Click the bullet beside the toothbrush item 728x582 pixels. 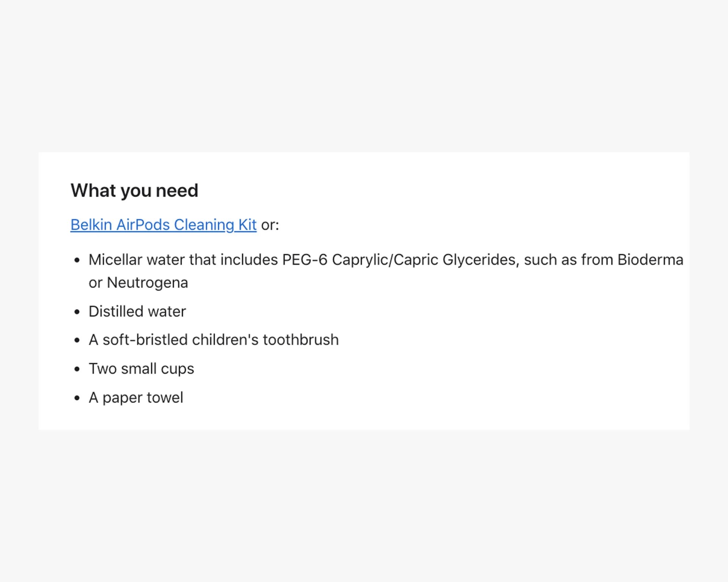[77, 340]
